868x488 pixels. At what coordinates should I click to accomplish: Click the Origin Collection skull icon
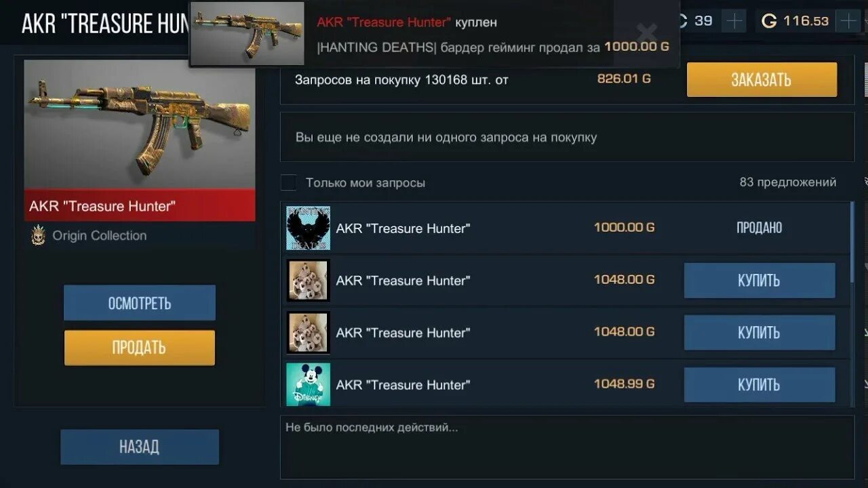tap(39, 235)
